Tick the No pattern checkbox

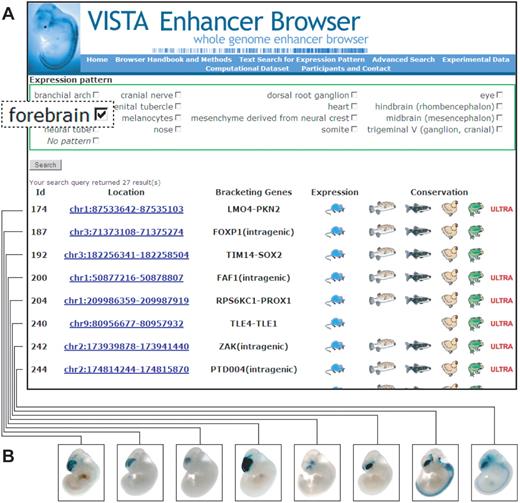(x=96, y=140)
